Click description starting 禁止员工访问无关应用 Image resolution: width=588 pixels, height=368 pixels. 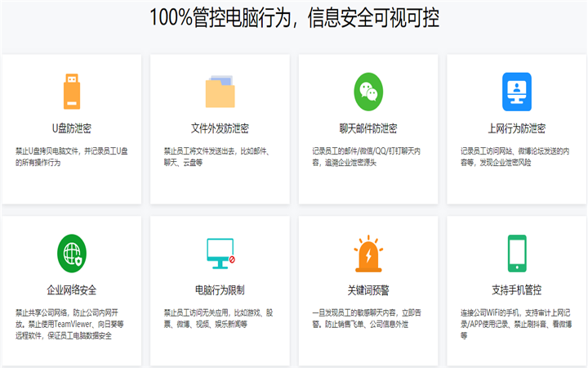pos(219,318)
